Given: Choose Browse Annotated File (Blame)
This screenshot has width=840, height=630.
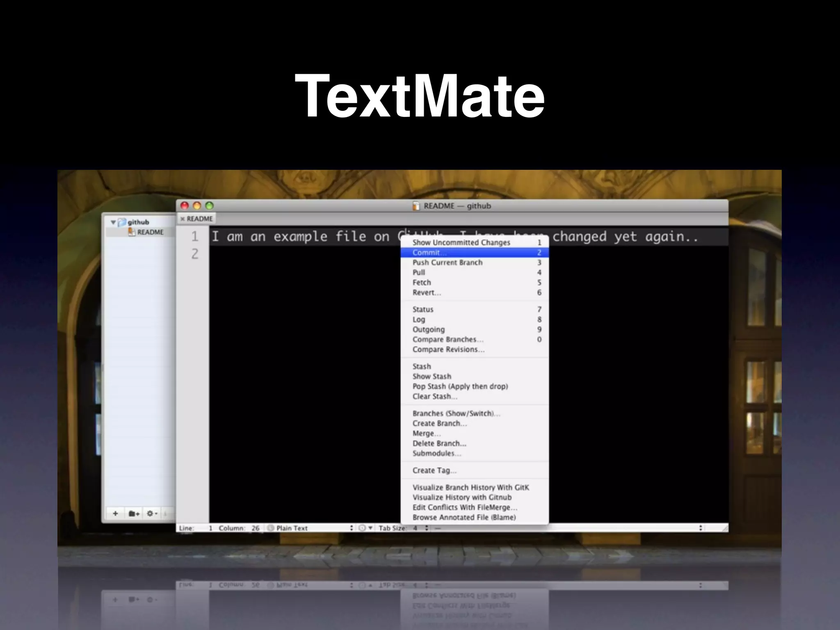Looking at the screenshot, I should 475,518.
